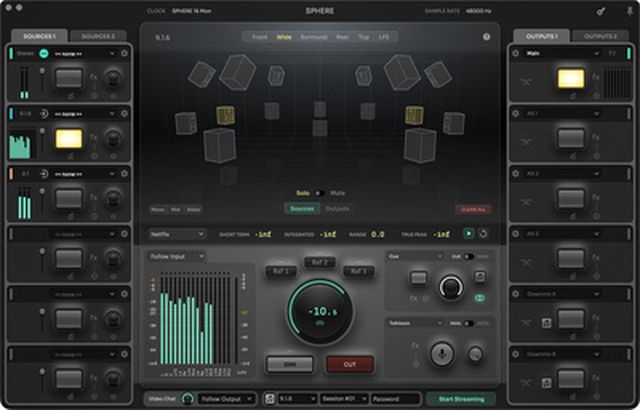Click Start Streaming button
640x410 pixels.
[x=461, y=399]
